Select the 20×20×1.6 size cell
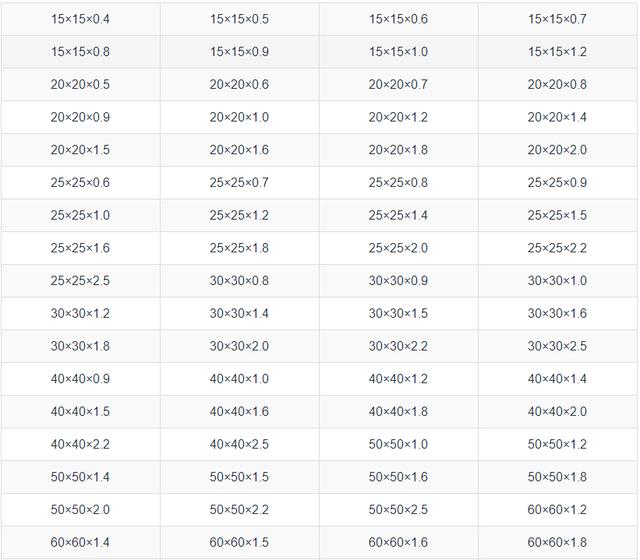640x560 pixels. (239, 150)
